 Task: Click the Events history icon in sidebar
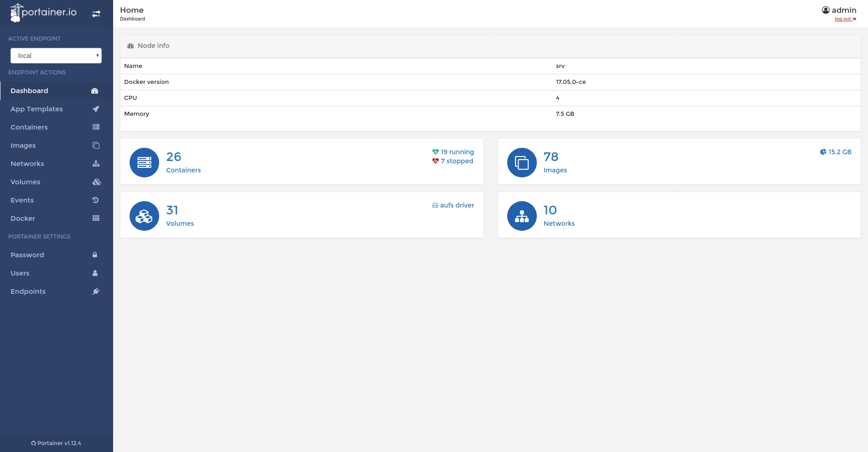95,200
